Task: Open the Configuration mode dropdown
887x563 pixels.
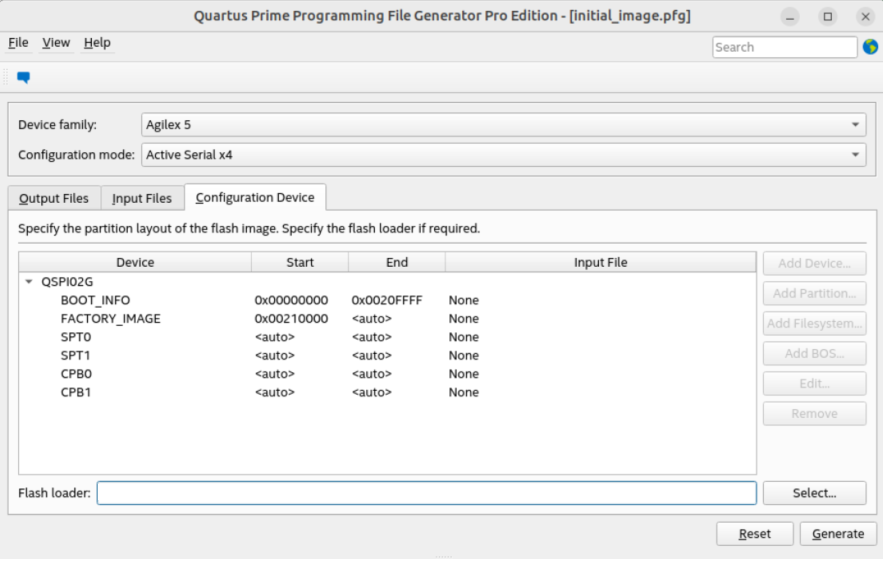Action: tap(503, 155)
